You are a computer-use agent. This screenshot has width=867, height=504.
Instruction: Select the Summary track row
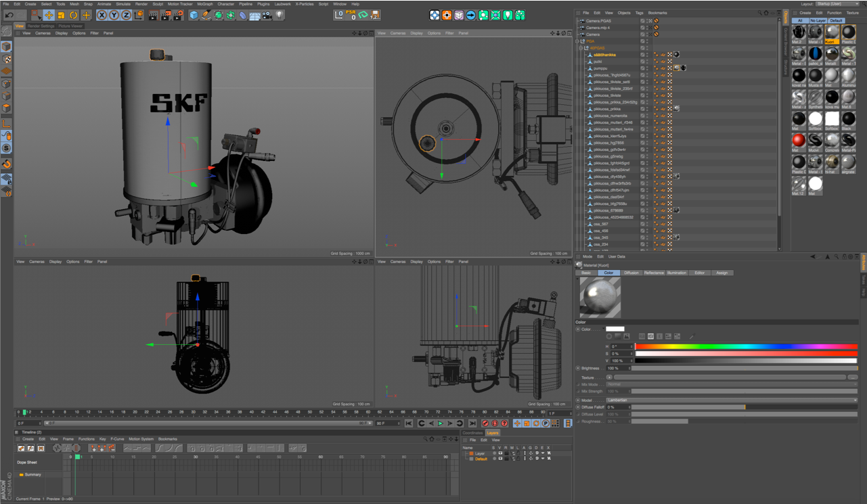click(x=33, y=475)
